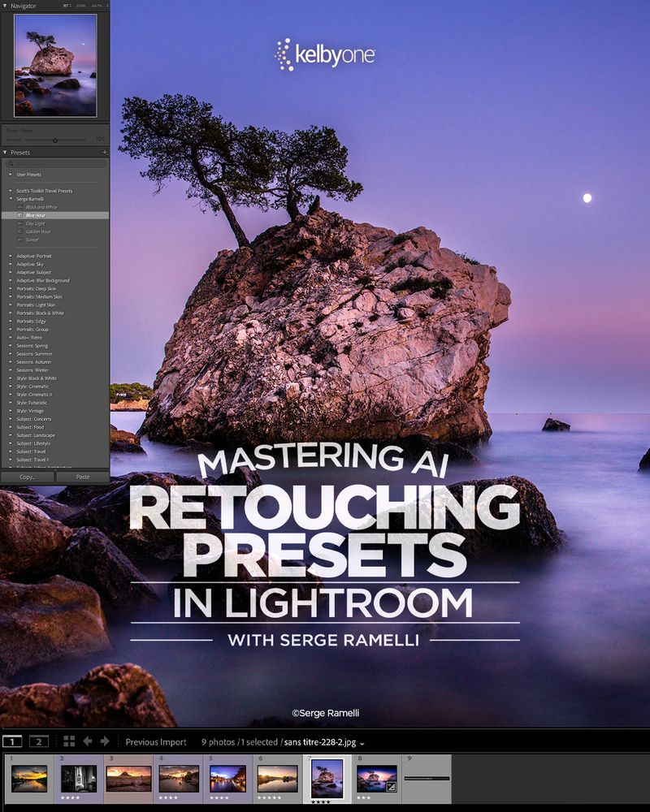The width and height of the screenshot is (650, 812).
Task: Open Subject: Food presets
Action: coord(30,427)
